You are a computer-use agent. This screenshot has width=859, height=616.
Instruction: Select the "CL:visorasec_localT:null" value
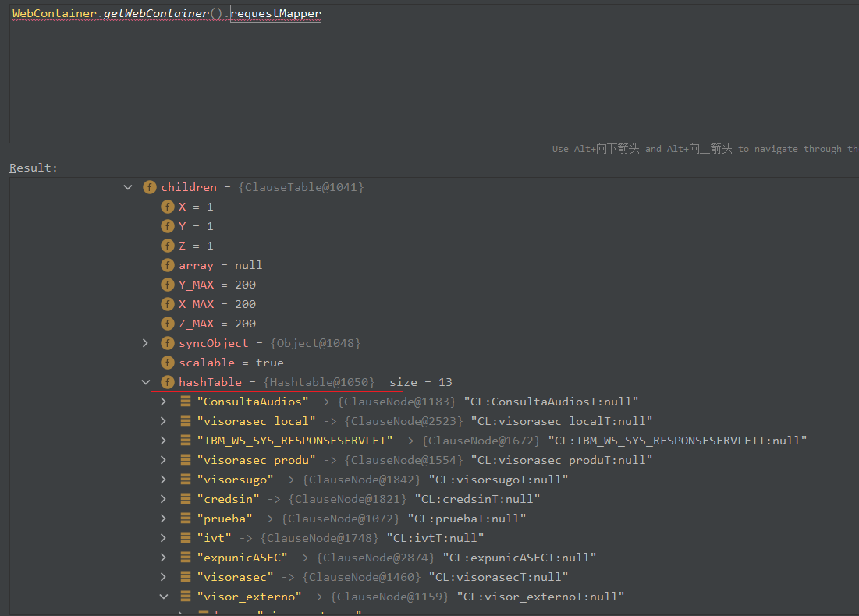[562, 421]
